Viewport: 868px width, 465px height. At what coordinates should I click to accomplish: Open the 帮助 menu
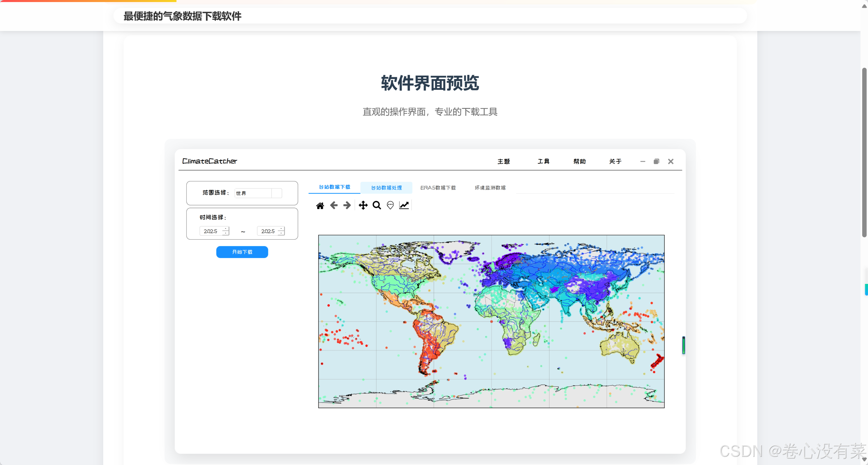[x=579, y=161]
